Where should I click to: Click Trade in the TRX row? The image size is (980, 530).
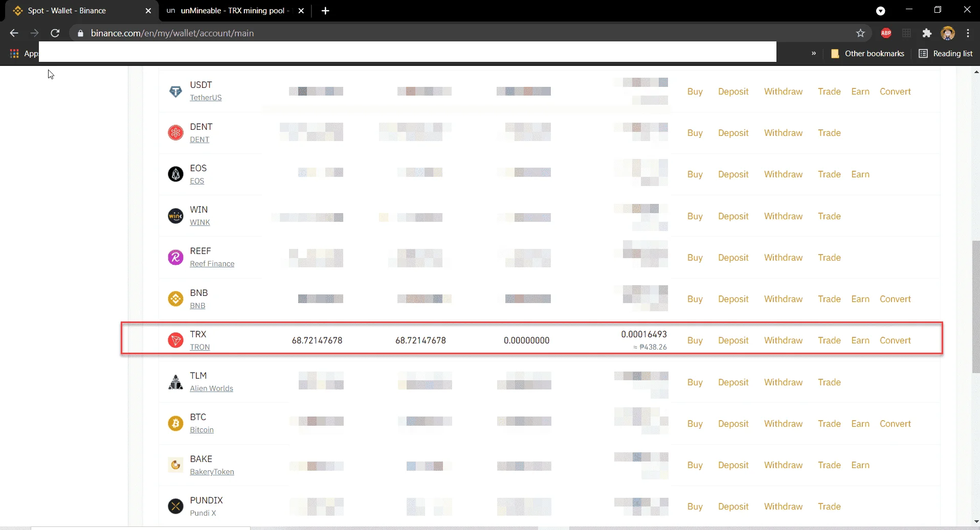tap(829, 340)
